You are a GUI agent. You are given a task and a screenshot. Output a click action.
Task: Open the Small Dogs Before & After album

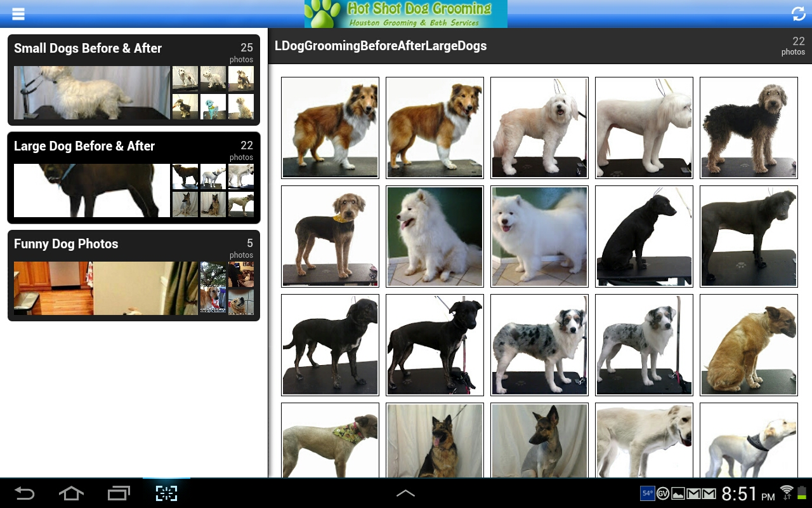(x=134, y=80)
